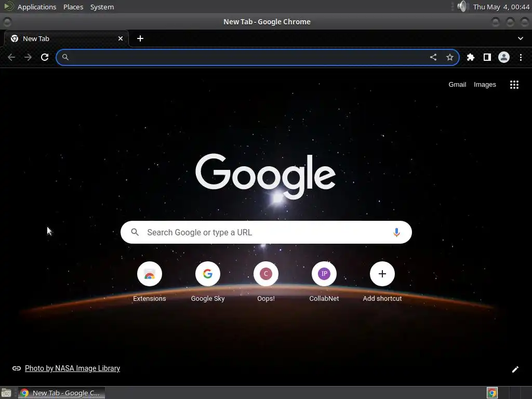This screenshot has width=532, height=399.
Task: Start voice search with the microphone icon
Action: tap(396, 232)
